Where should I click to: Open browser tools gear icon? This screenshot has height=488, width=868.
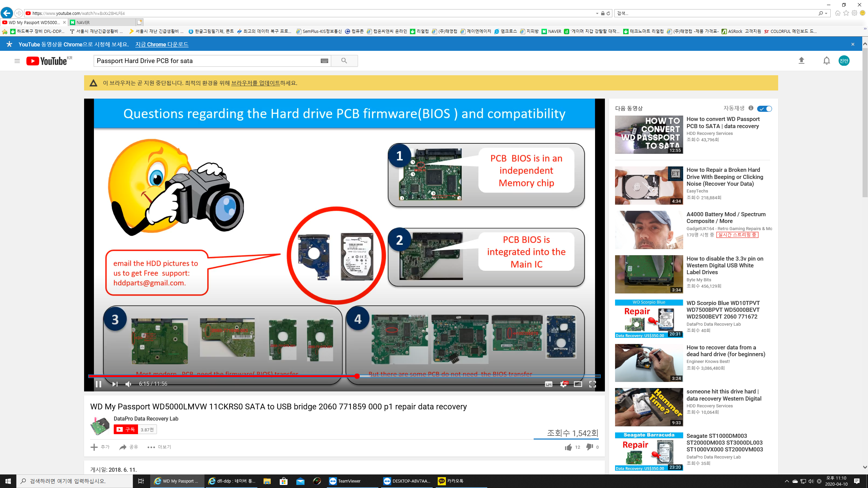click(x=854, y=13)
